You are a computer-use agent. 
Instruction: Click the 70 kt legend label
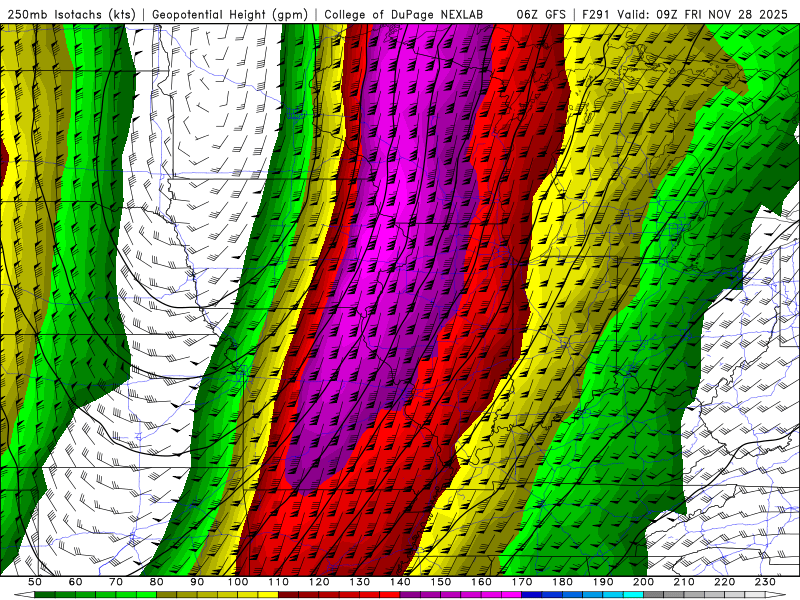tap(116, 582)
